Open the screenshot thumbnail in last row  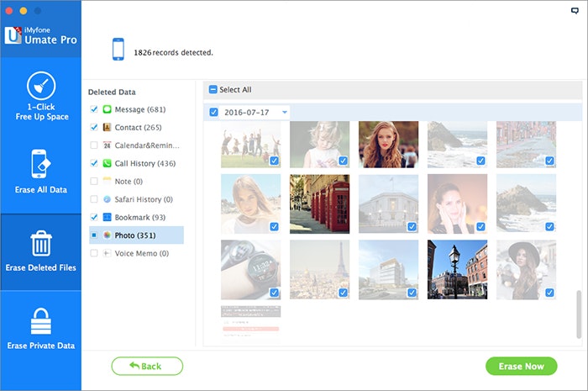251,324
